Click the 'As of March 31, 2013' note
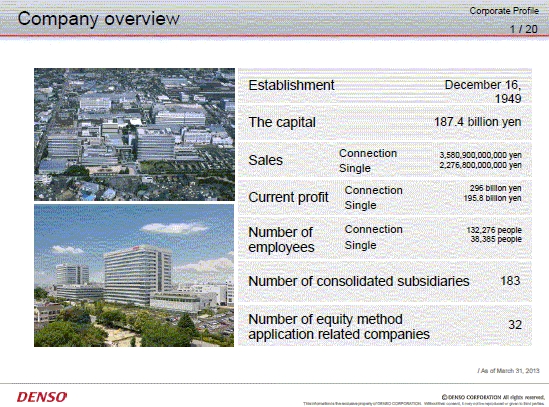549x407 pixels. click(x=508, y=371)
